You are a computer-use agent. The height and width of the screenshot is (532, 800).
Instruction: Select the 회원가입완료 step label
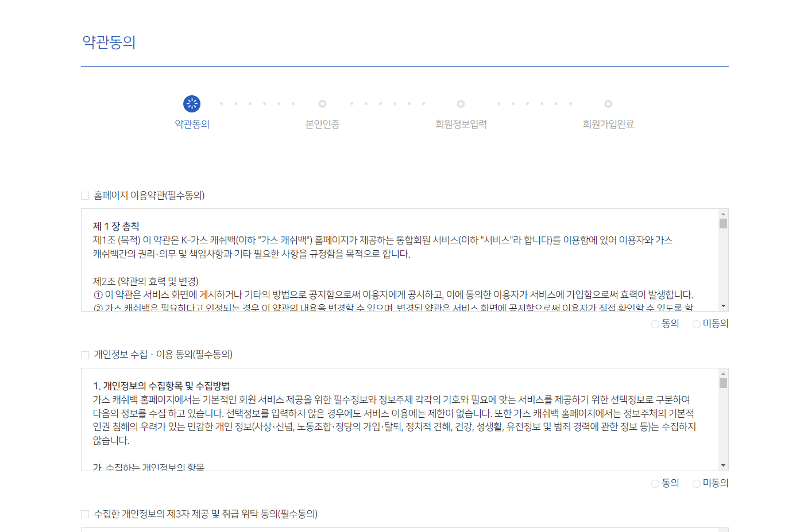click(608, 124)
